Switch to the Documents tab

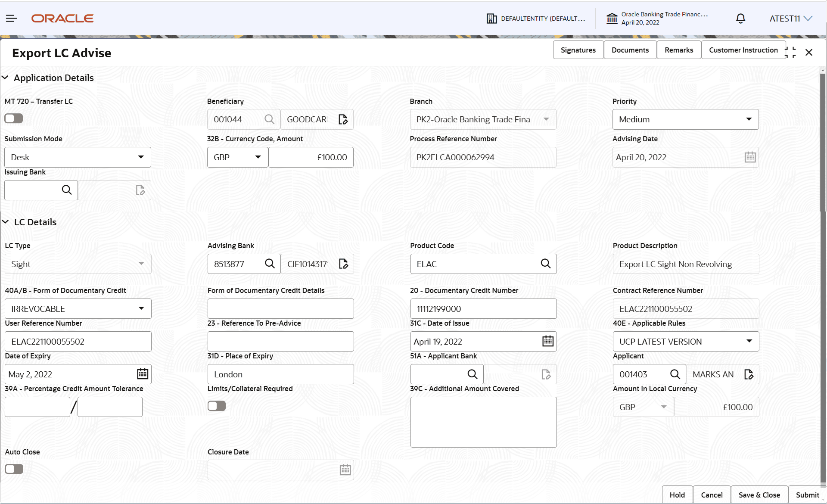pos(630,50)
